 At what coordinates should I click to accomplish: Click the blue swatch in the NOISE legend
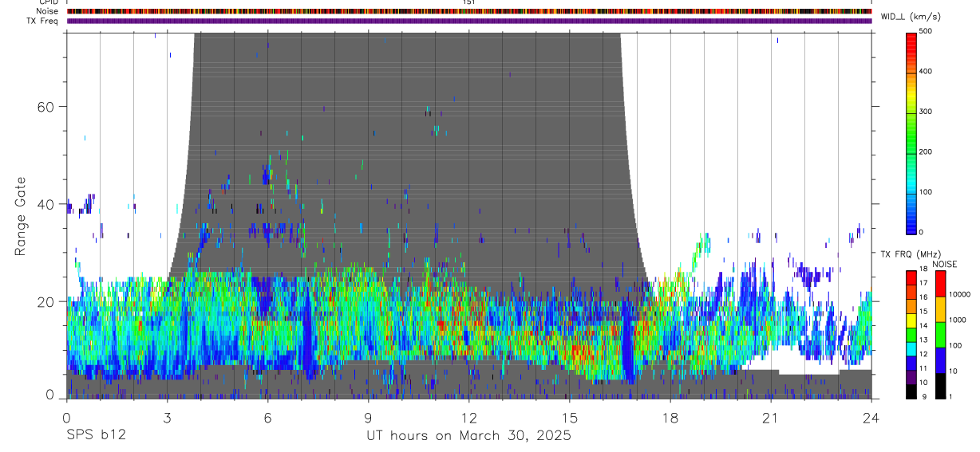point(940,360)
